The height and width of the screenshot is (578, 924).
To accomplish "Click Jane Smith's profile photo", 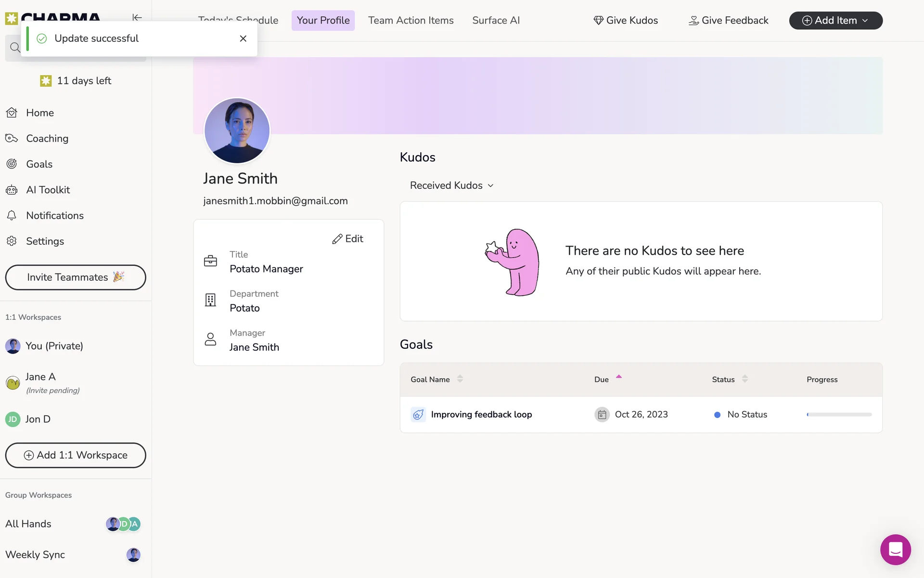I will [237, 131].
